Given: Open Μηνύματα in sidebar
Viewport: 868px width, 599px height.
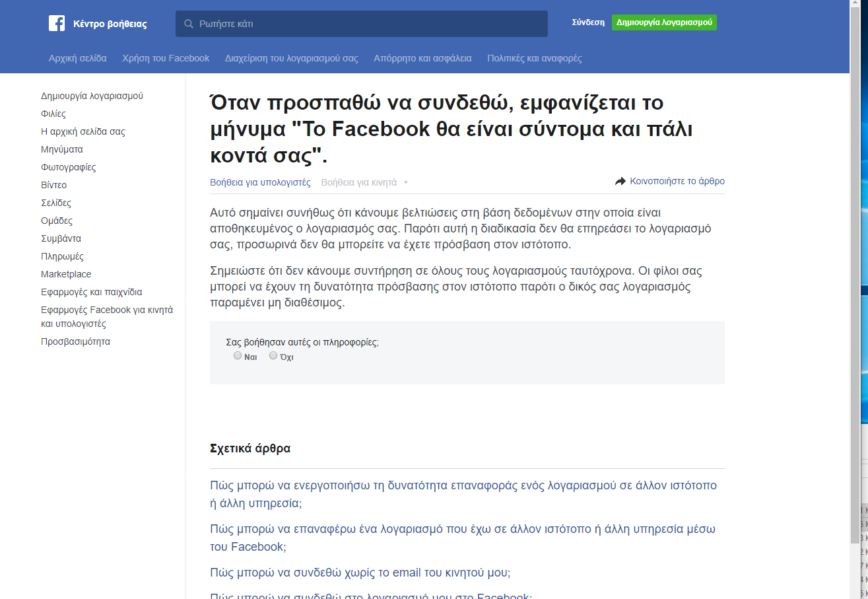Looking at the screenshot, I should pyautogui.click(x=62, y=149).
